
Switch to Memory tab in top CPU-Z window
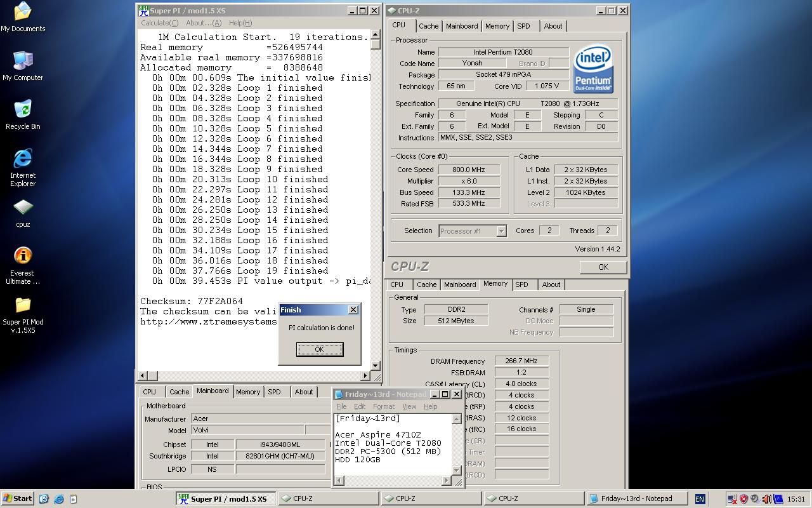pos(497,26)
